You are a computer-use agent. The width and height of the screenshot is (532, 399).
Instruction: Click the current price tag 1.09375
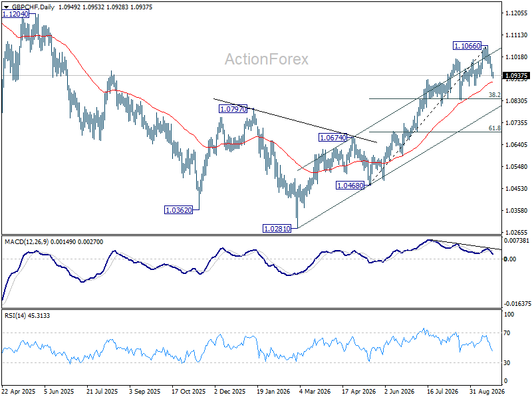[x=516, y=76]
